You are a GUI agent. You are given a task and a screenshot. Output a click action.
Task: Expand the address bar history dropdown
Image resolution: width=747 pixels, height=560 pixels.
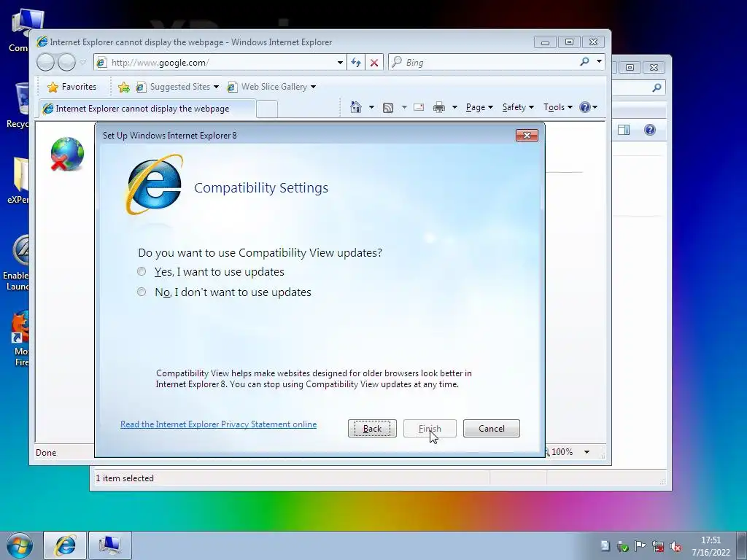click(x=340, y=63)
